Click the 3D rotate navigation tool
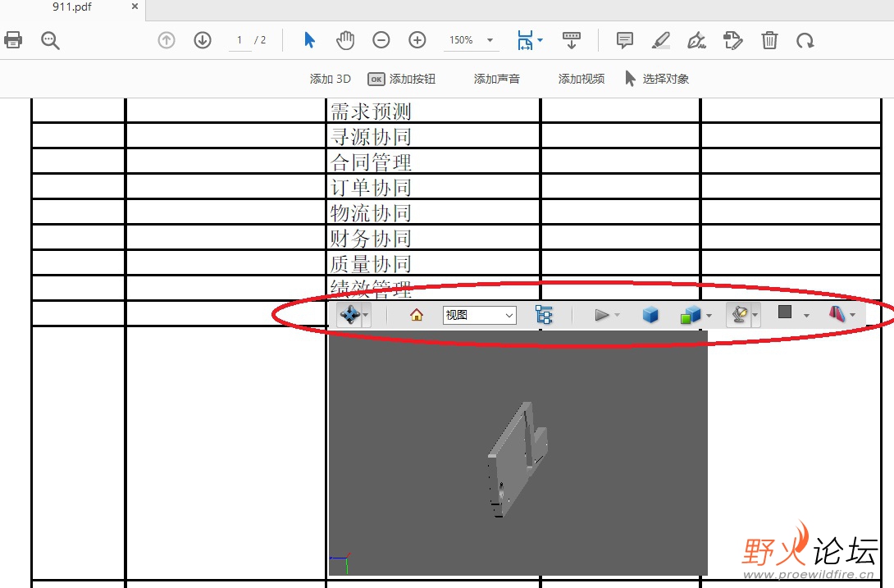 349,314
